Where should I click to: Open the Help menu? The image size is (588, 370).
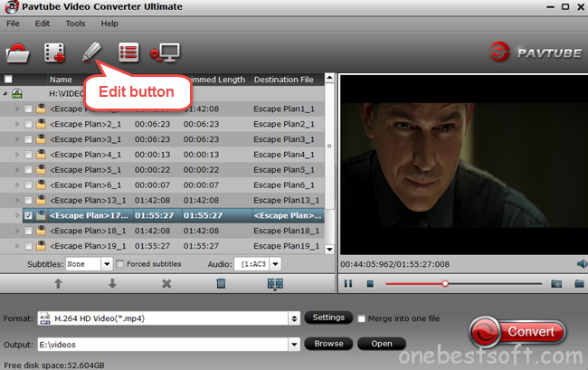[x=109, y=23]
